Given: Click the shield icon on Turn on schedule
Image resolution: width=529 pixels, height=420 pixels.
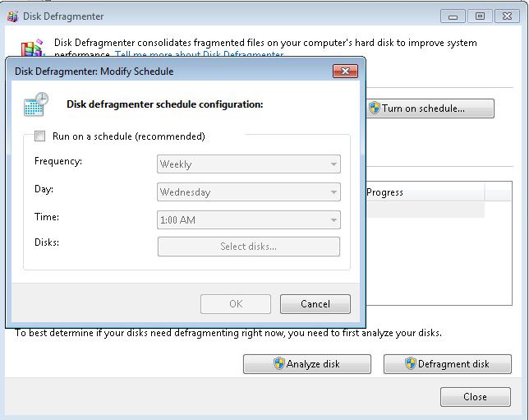Looking at the screenshot, I should pos(374,108).
